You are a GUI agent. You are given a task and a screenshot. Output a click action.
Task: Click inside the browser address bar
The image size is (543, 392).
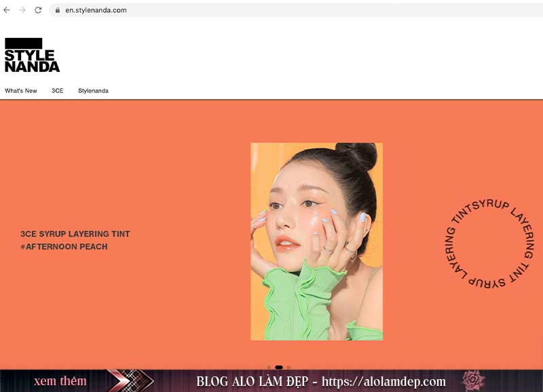[x=136, y=10]
